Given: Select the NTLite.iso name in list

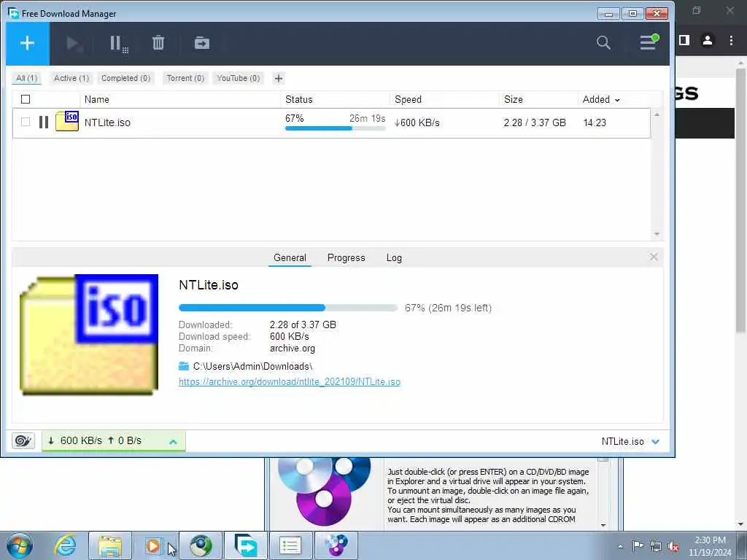Looking at the screenshot, I should (x=107, y=122).
